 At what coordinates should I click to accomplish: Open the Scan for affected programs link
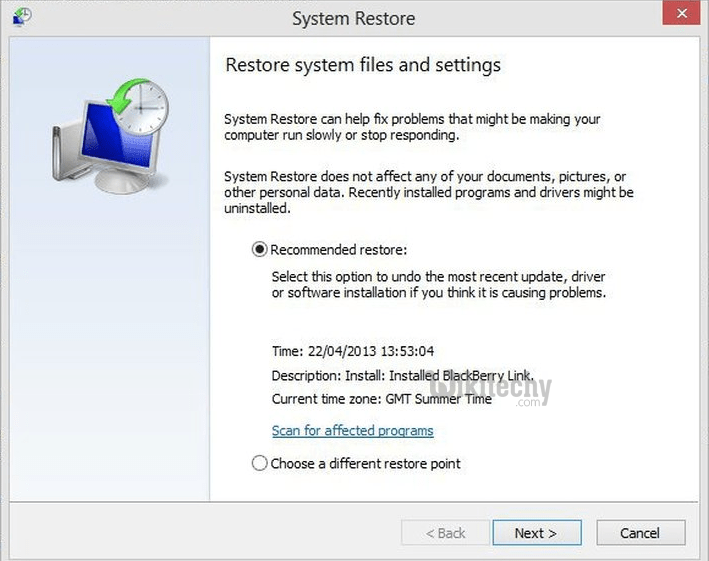[353, 431]
